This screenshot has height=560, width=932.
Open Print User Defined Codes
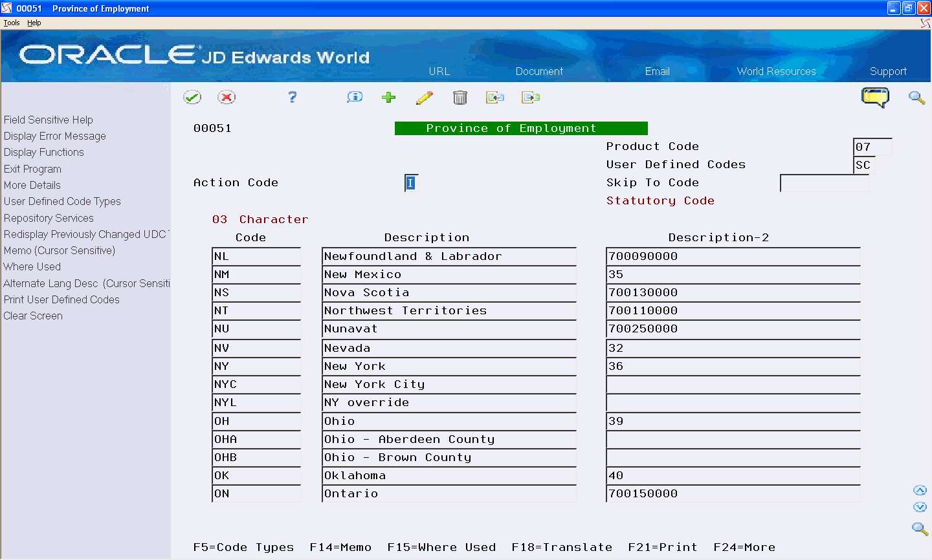[x=61, y=299]
